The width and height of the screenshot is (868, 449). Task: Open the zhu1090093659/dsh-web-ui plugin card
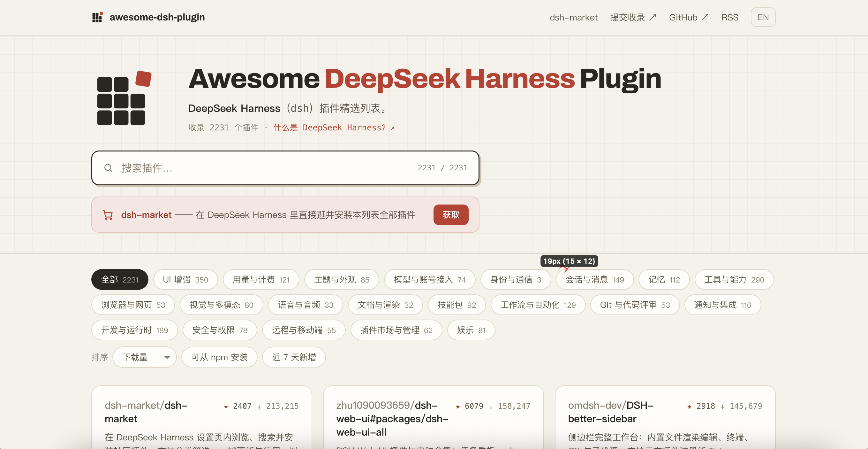(433, 417)
